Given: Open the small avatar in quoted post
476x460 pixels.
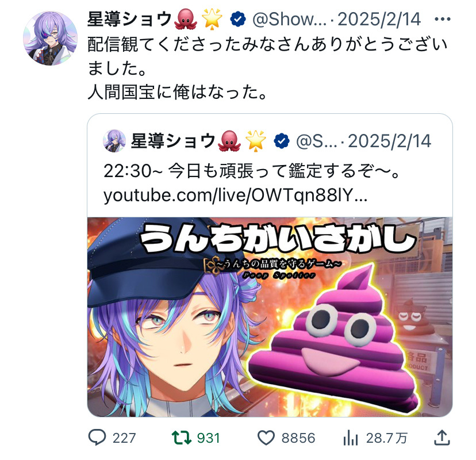Looking at the screenshot, I should click(x=114, y=141).
